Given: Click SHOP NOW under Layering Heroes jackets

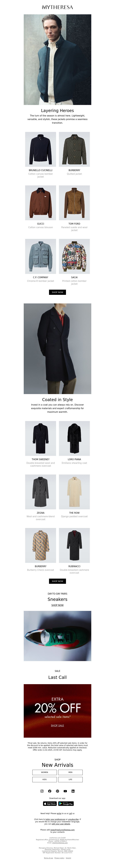Looking at the screenshot, I should tap(57, 292).
